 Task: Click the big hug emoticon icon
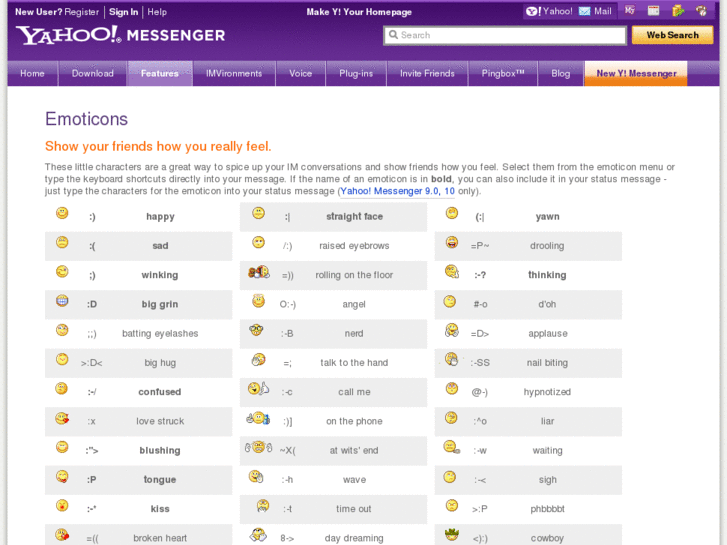point(62,359)
